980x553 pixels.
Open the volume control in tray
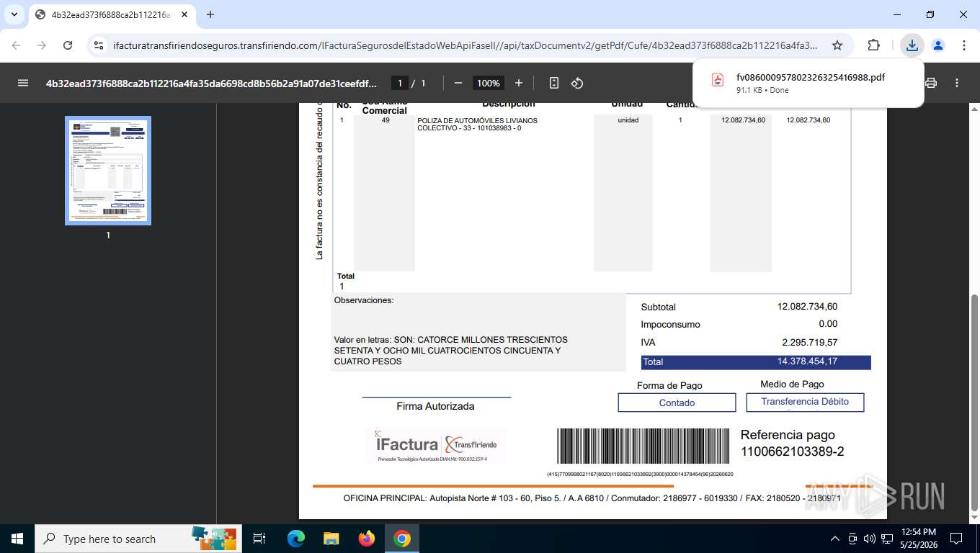pos(870,539)
